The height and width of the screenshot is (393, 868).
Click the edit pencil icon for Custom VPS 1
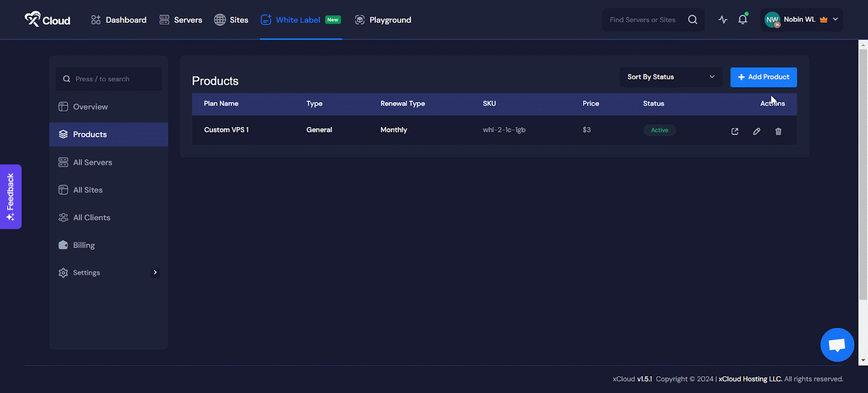tap(756, 131)
